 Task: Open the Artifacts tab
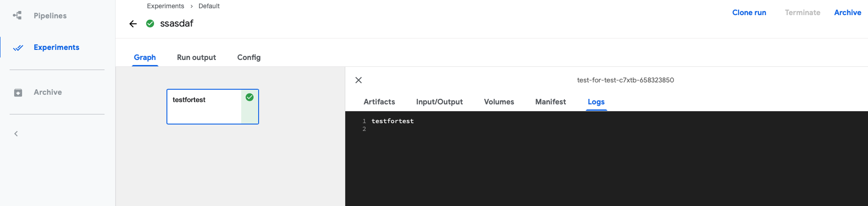379,102
